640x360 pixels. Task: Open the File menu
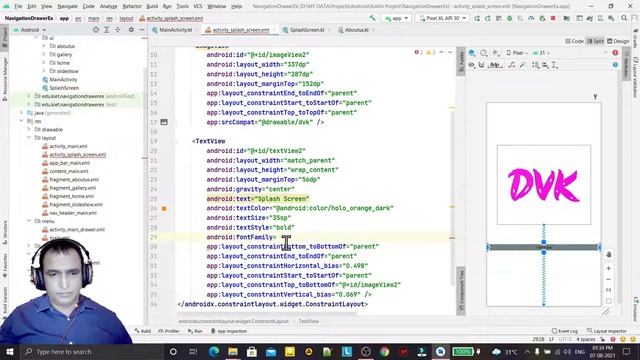click(18, 7)
